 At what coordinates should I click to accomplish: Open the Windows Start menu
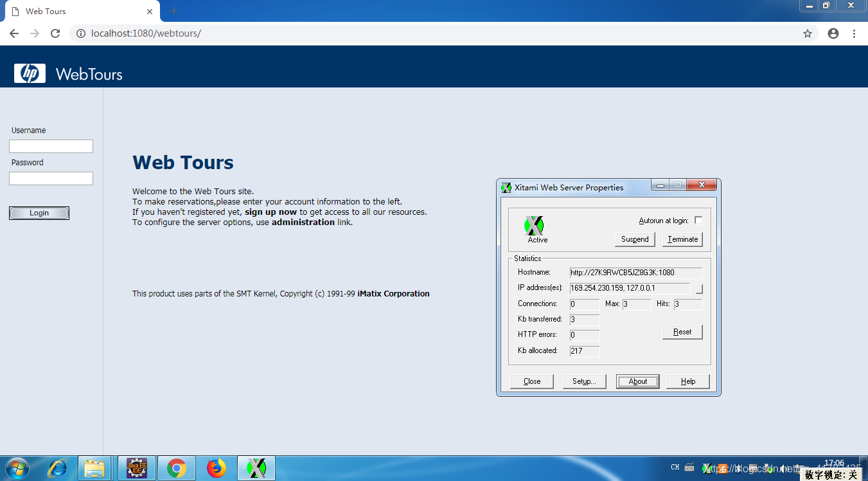click(17, 468)
